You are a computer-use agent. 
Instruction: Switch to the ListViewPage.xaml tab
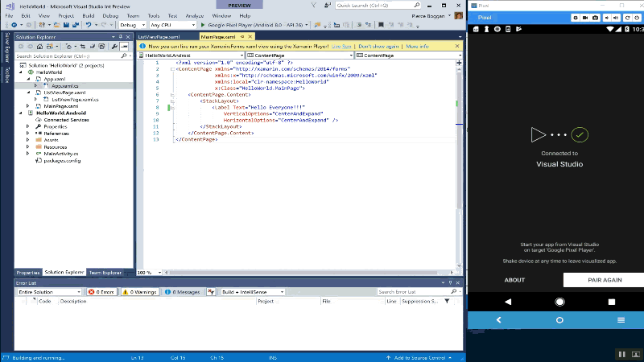159,37
